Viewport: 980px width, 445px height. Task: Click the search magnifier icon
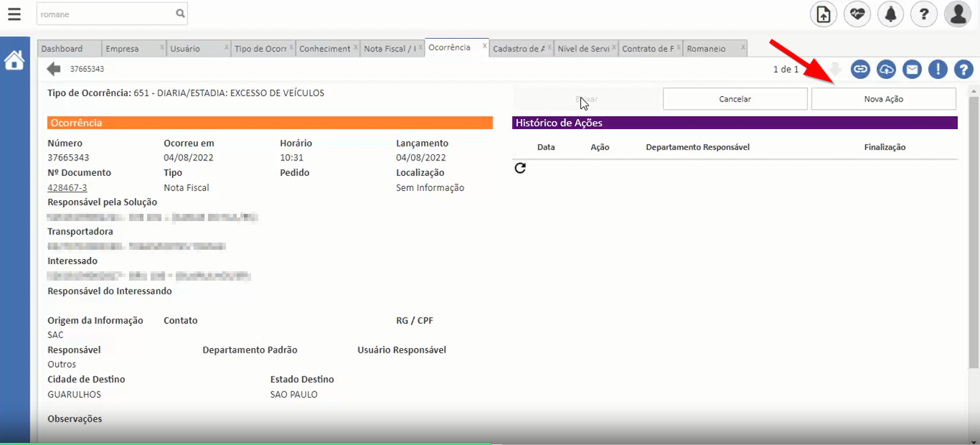[x=180, y=14]
